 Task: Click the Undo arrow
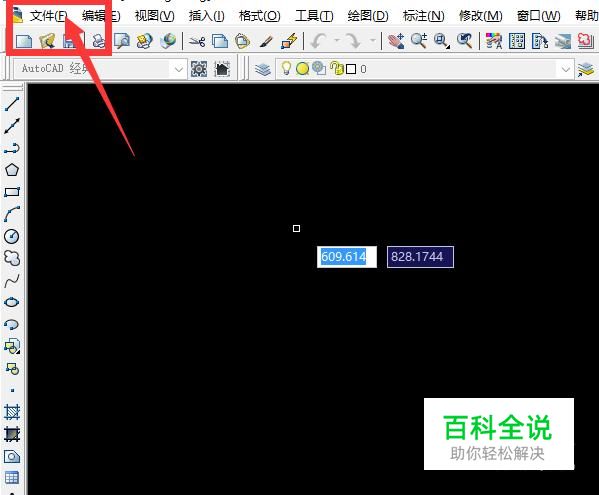319,40
